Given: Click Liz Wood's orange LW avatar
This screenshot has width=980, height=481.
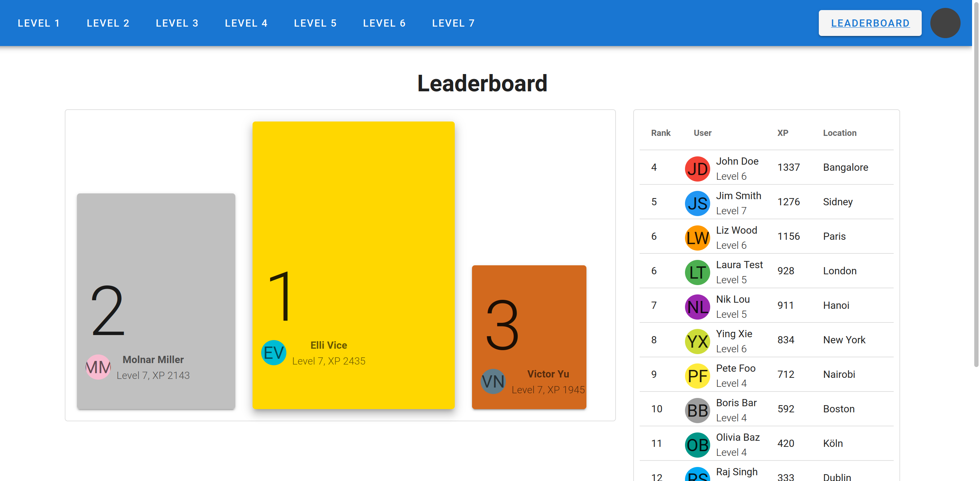Looking at the screenshot, I should (x=697, y=238).
